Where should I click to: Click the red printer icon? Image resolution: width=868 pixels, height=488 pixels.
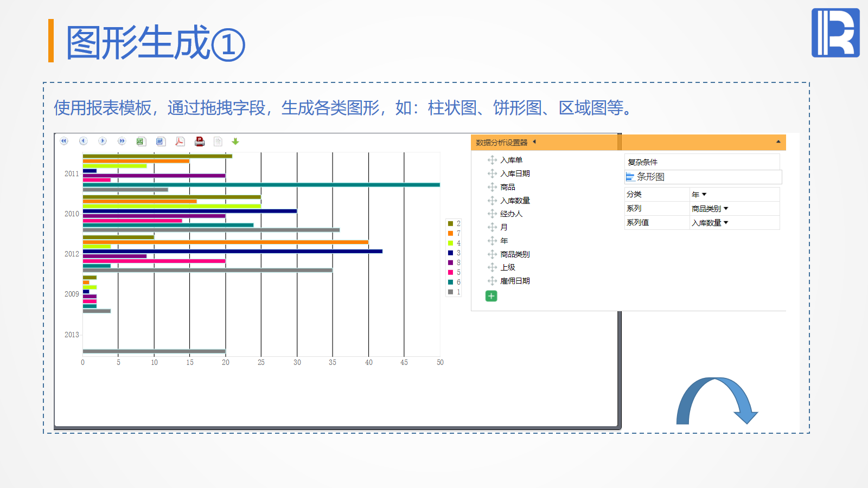pyautogui.click(x=200, y=142)
